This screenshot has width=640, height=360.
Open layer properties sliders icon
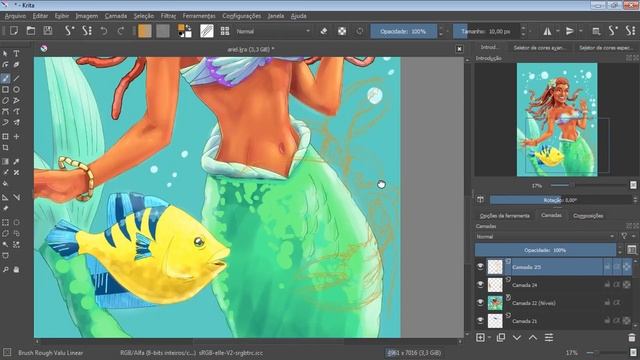[x=549, y=338]
